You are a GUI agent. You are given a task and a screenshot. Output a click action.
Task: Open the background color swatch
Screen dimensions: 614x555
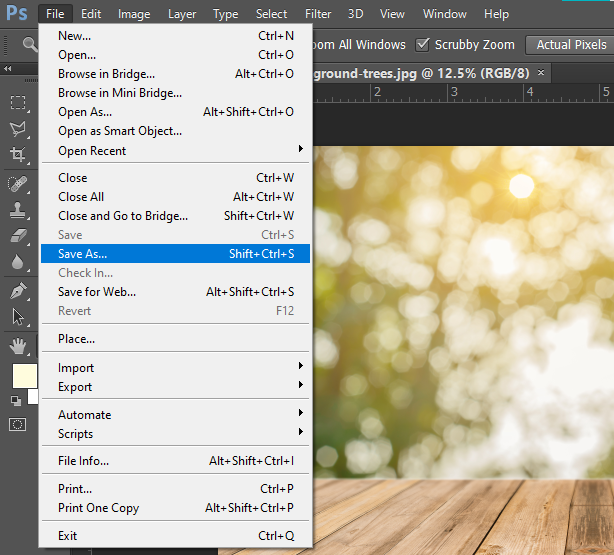pos(33,397)
